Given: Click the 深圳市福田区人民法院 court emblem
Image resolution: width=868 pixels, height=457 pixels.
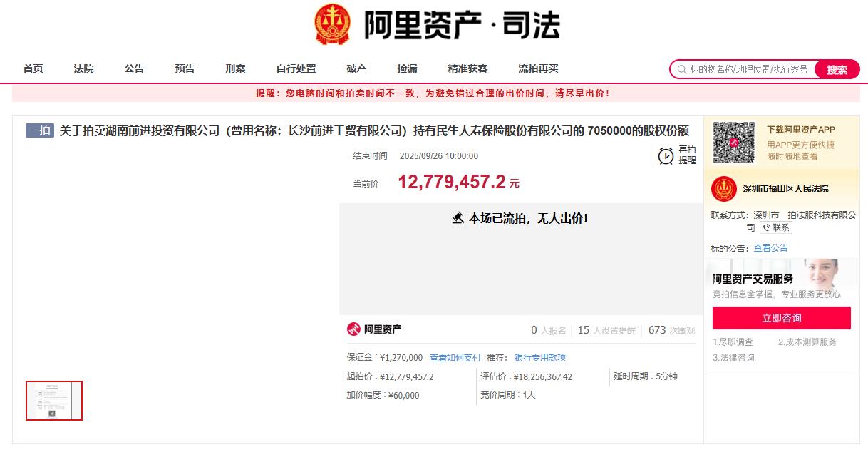Looking at the screenshot, I should pos(723,189).
